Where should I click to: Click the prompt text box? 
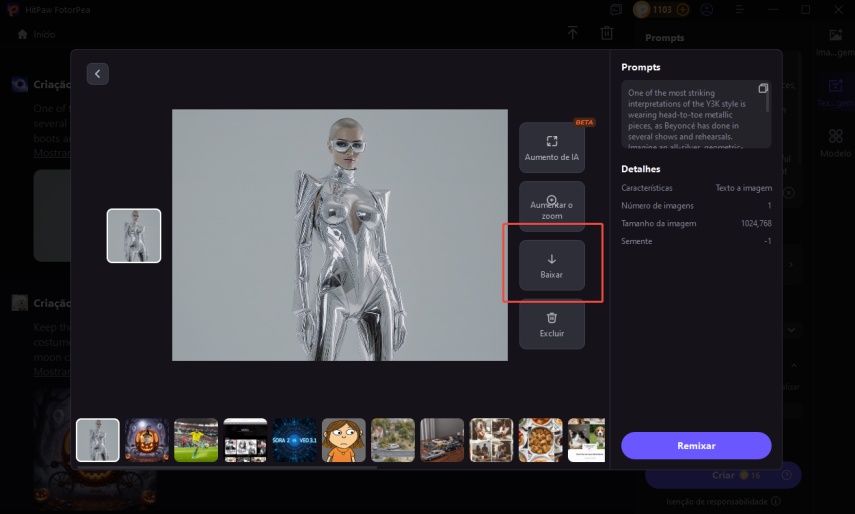696,114
